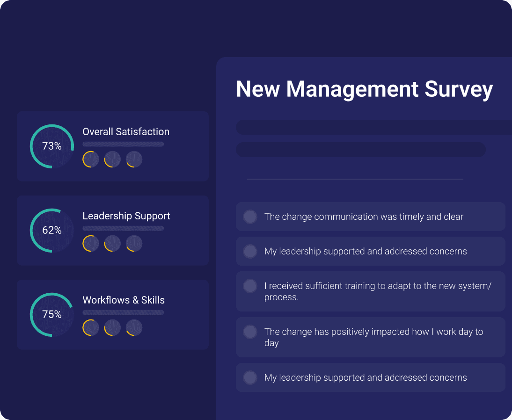
Task: Click the Leadership Support progress bar
Action: (x=123, y=228)
